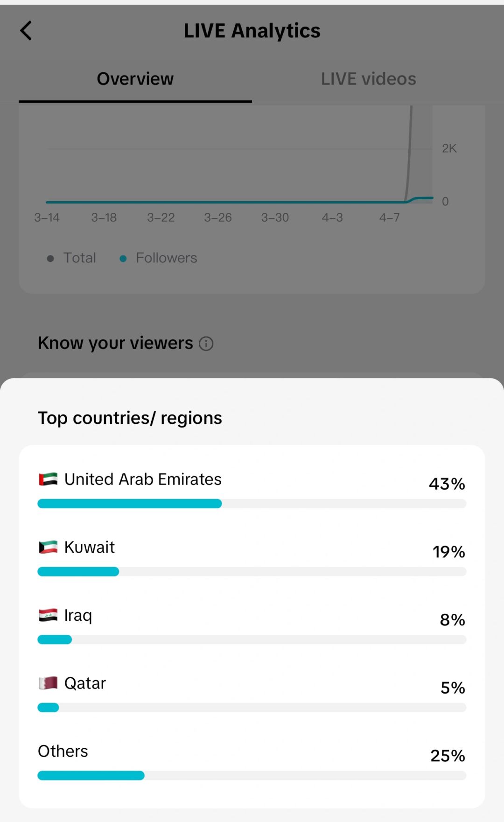Tap the Kuwait flag icon
This screenshot has width=504, height=822.
[x=48, y=547]
